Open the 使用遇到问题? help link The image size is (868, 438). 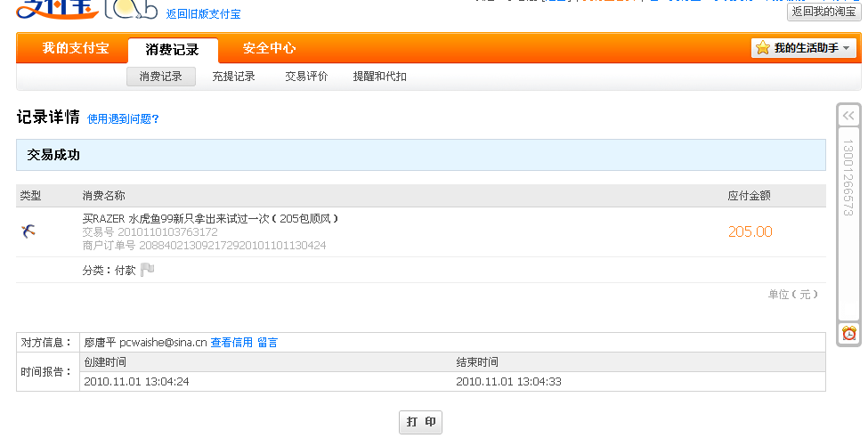(x=123, y=118)
